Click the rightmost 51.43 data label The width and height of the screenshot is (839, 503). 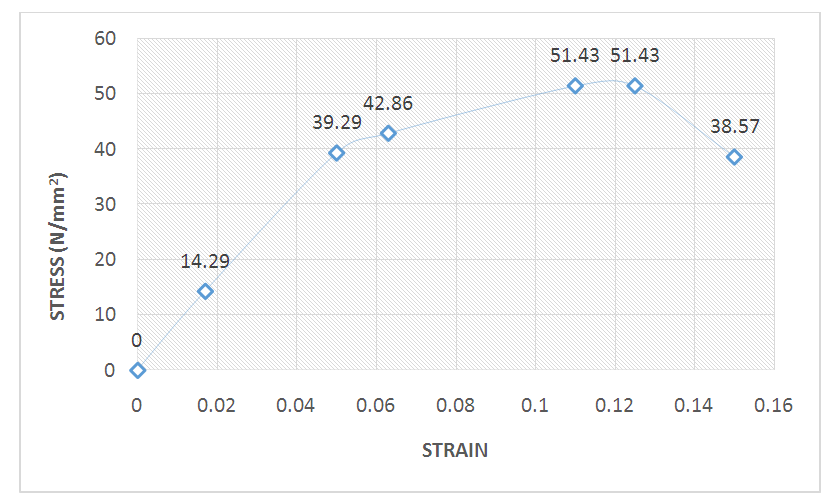pyautogui.click(x=635, y=56)
